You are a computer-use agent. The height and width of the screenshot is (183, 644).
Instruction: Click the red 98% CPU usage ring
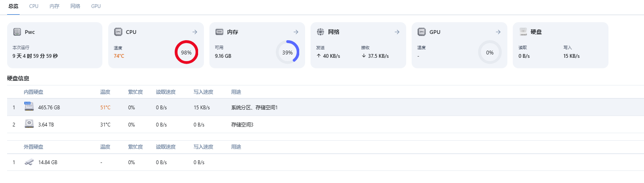186,52
